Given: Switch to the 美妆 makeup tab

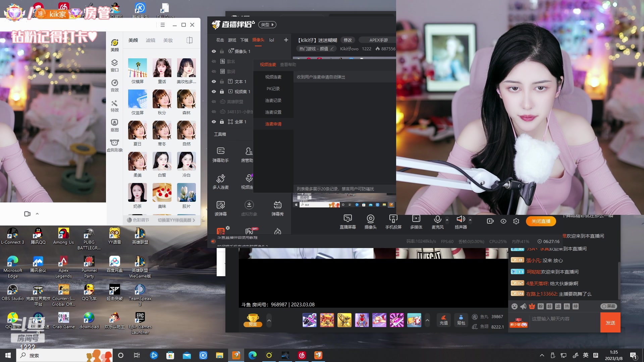Looking at the screenshot, I should tap(168, 40).
